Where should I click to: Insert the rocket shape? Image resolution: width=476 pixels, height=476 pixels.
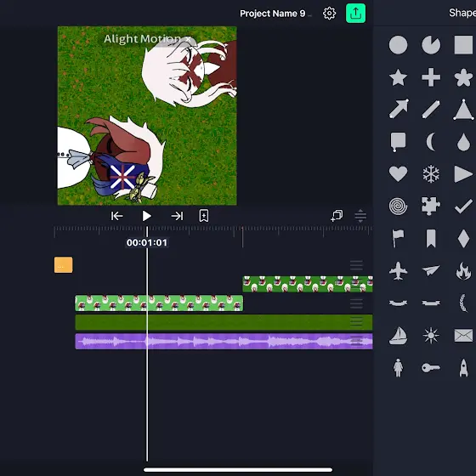(x=463, y=367)
